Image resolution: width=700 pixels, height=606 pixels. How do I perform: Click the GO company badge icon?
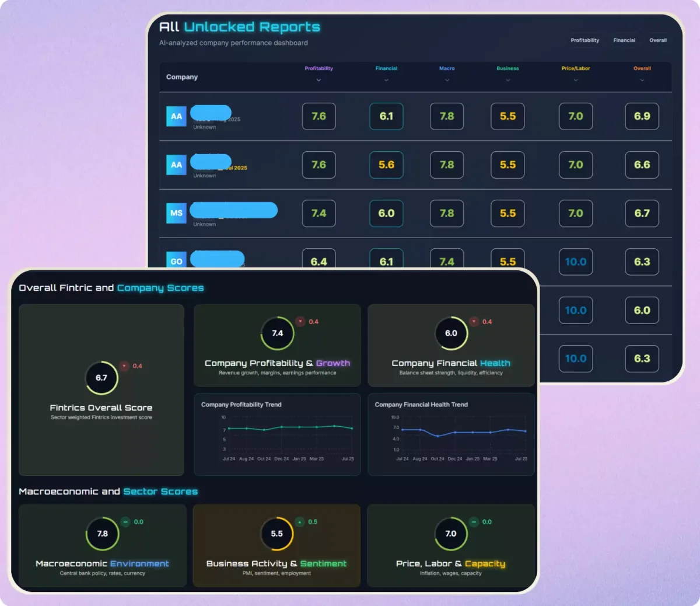coord(176,261)
